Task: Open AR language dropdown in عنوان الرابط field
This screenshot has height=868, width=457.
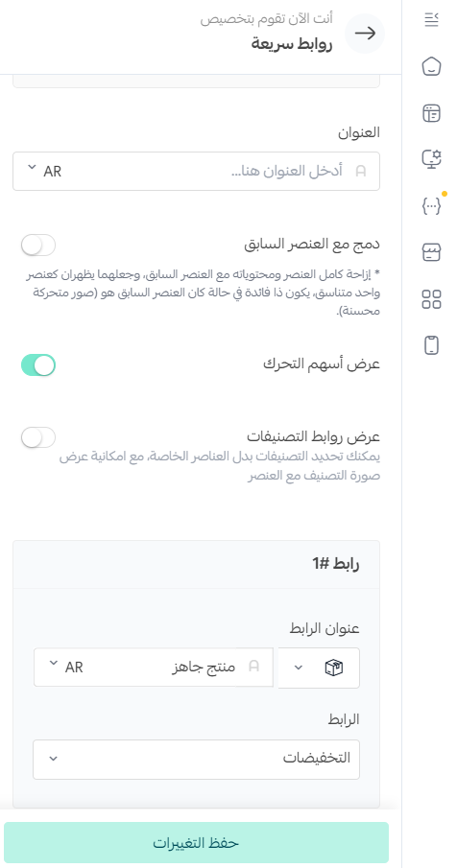Action: [x=66, y=667]
